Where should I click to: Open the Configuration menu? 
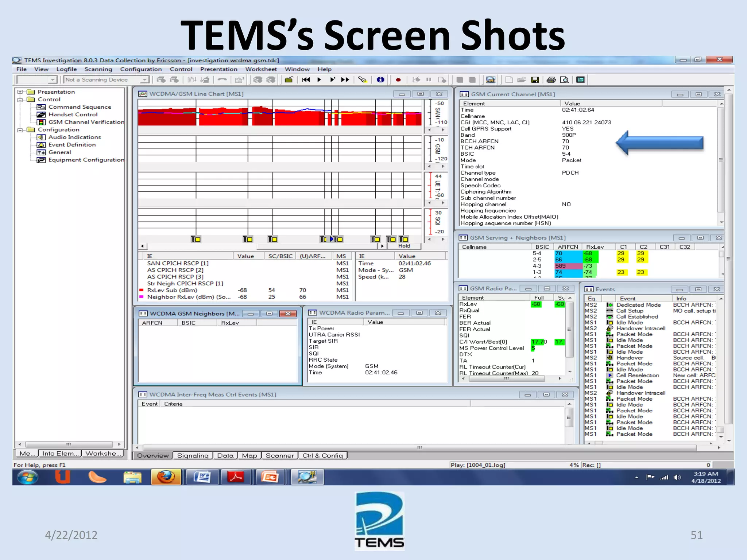click(x=141, y=69)
